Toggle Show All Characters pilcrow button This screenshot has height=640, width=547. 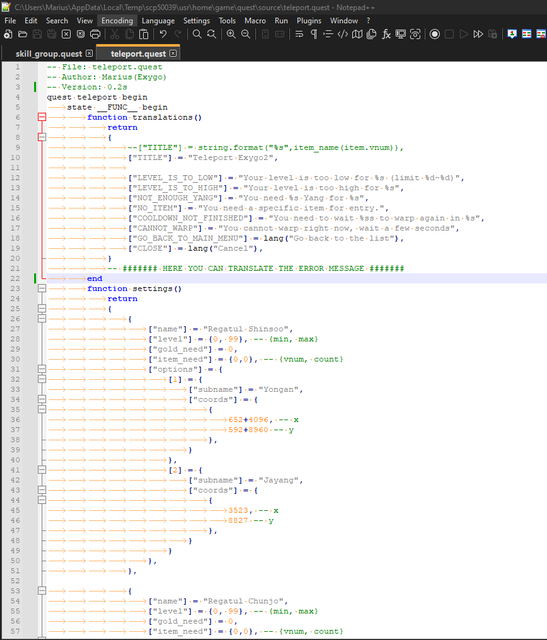pos(314,34)
